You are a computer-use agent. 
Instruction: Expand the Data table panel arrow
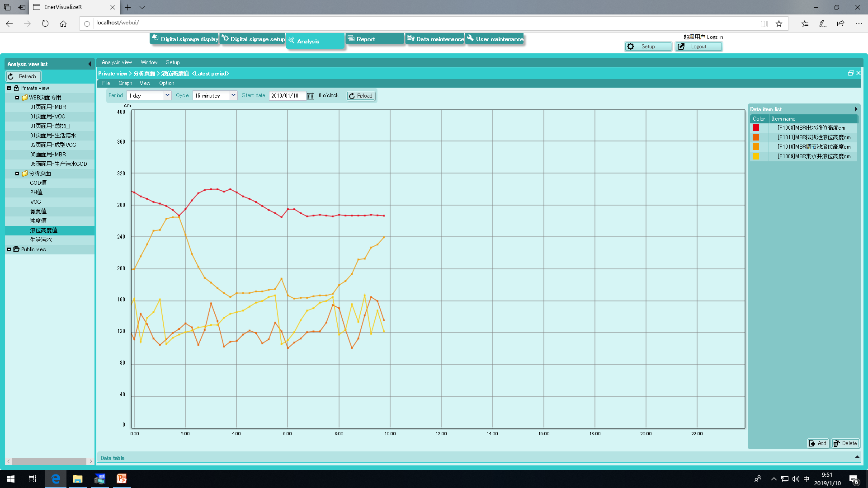pyautogui.click(x=857, y=457)
